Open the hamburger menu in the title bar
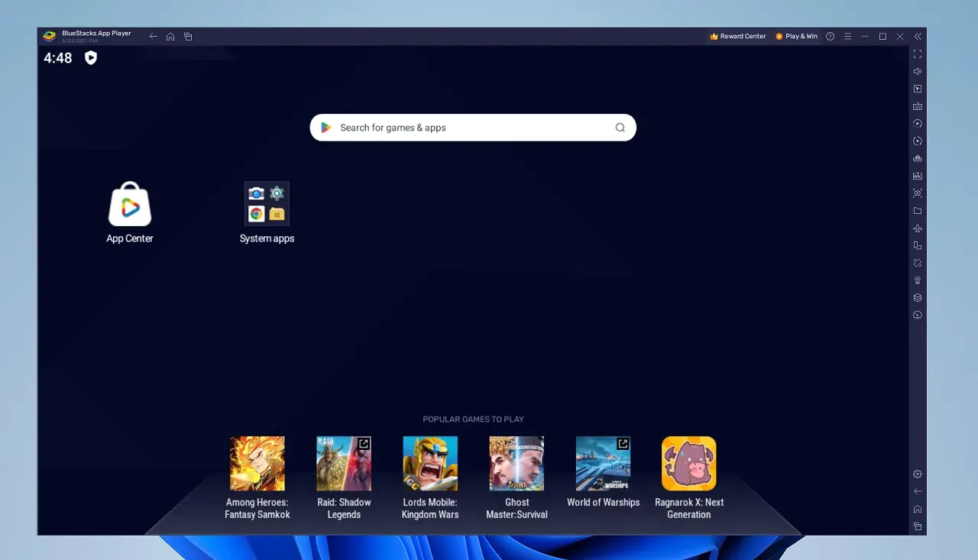This screenshot has width=978, height=560. coord(848,36)
